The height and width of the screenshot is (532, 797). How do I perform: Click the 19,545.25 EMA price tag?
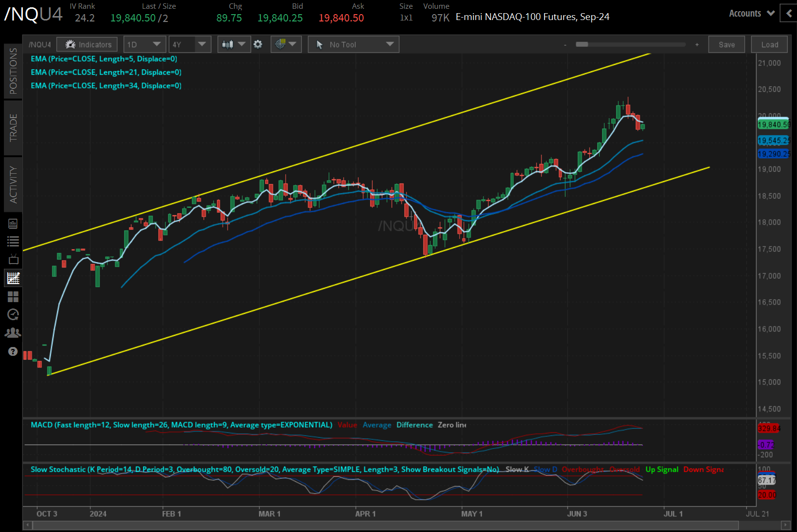click(774, 141)
